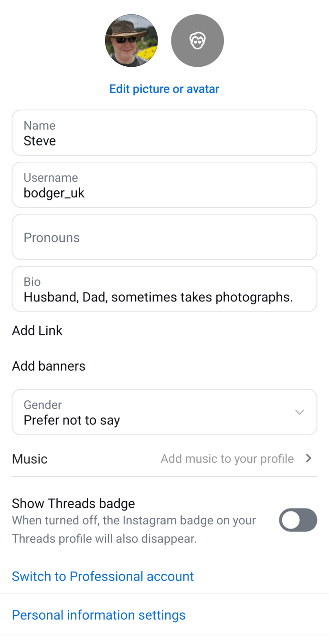Open the Music row
This screenshot has width=329, height=644.
[x=30, y=459]
